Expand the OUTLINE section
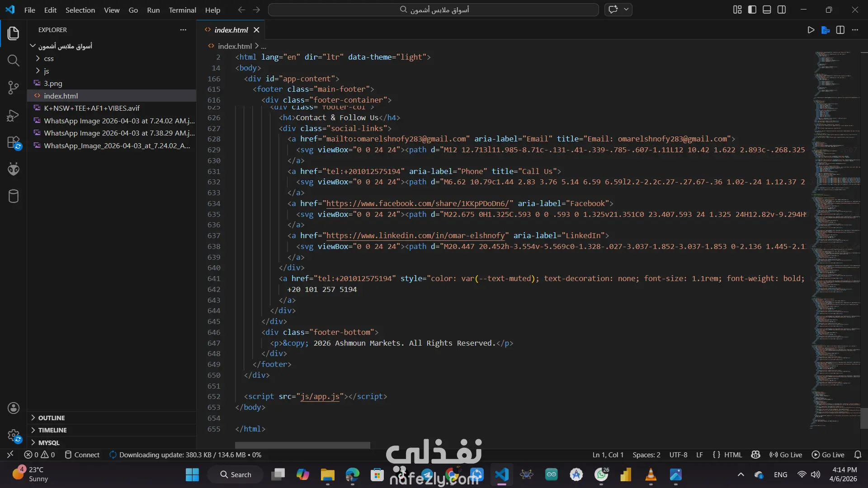 pyautogui.click(x=51, y=418)
